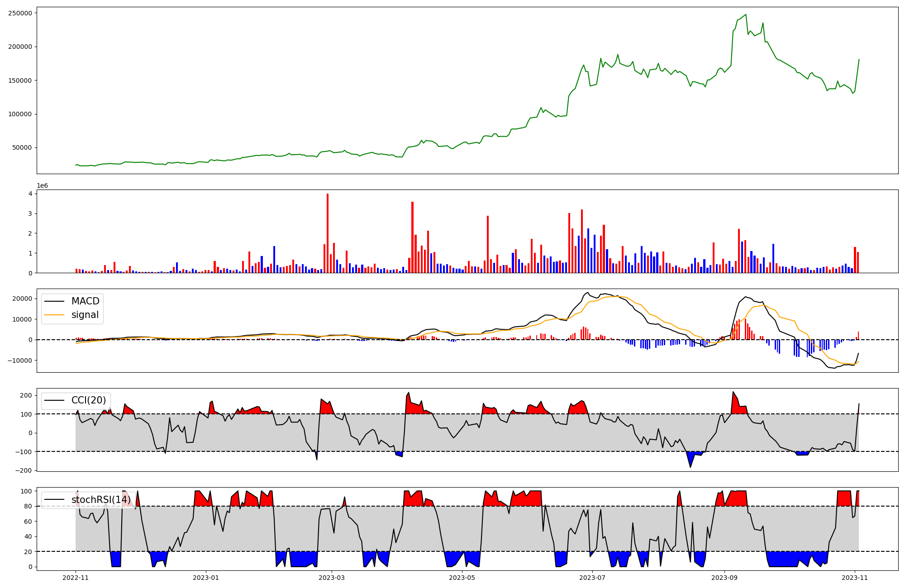Click the MACD legend label

85,301
